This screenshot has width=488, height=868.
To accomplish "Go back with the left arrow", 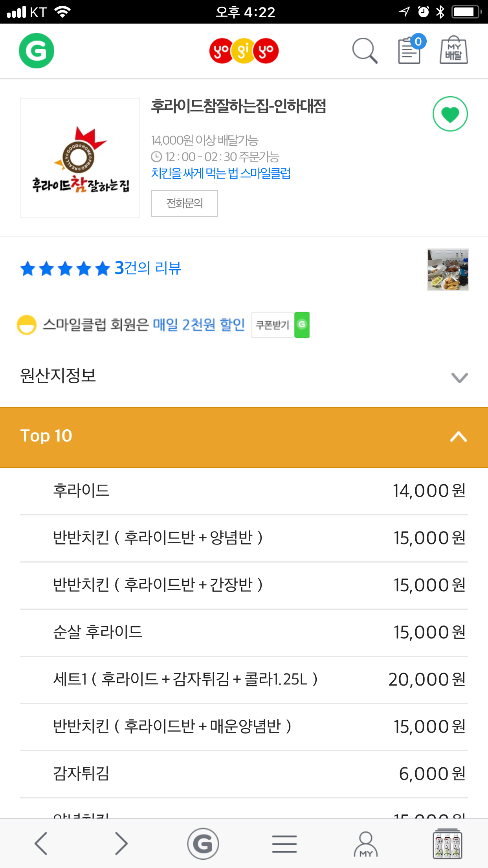I will tap(41, 843).
